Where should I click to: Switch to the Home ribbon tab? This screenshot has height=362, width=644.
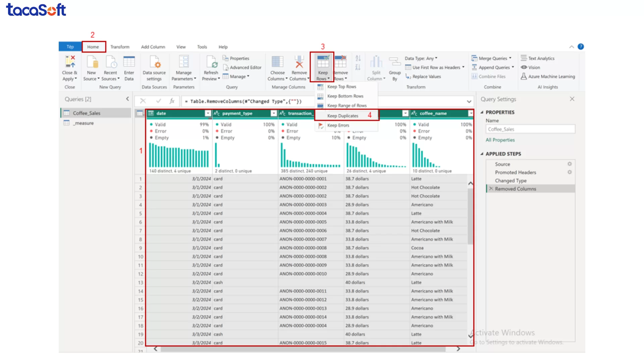coord(93,47)
